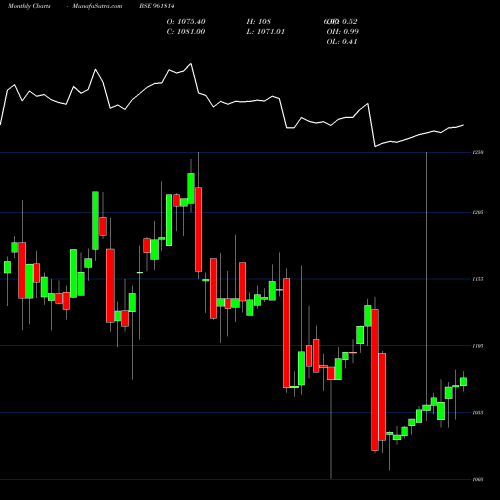Click the overlapped value ending '0.52'

tap(341, 22)
